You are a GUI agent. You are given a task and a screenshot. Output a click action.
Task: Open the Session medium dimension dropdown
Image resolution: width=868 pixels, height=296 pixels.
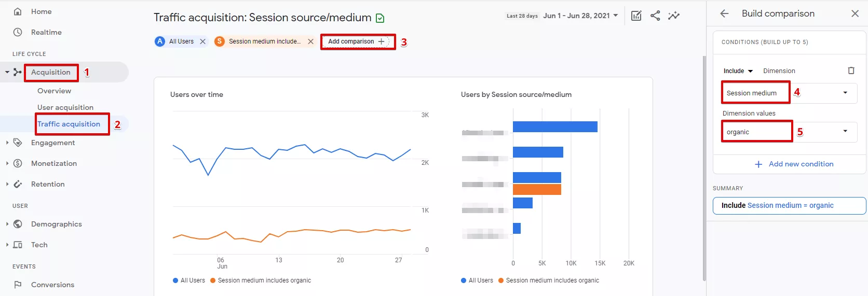(789, 93)
